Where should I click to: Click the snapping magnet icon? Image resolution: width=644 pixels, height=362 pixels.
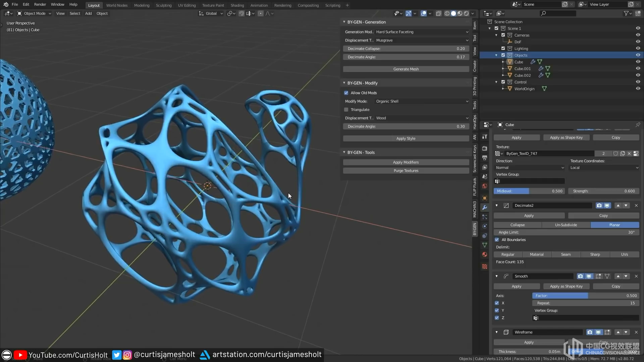click(241, 13)
